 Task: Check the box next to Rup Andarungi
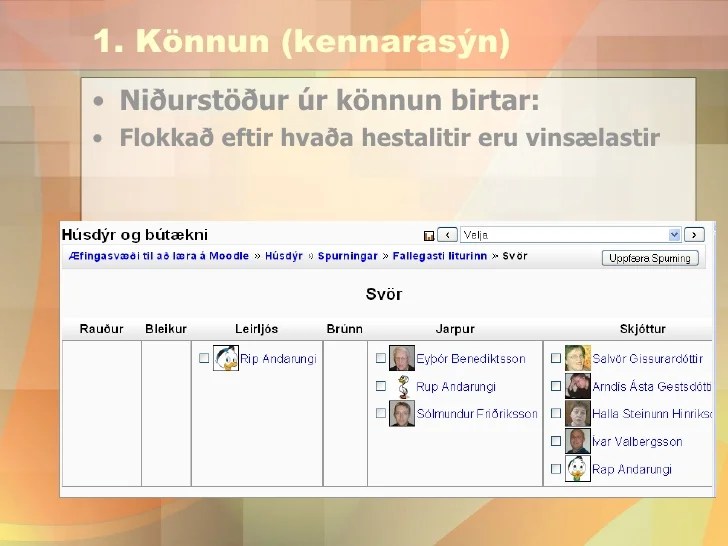point(381,386)
